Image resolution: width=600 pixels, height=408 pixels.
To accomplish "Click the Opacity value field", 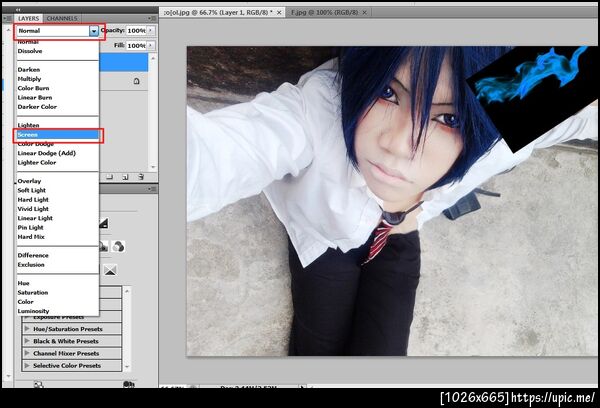I will tap(136, 31).
